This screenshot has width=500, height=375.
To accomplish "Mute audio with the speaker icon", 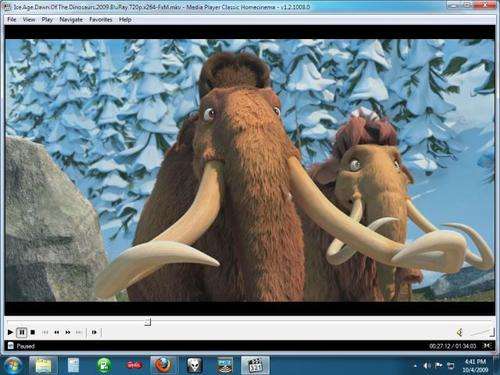I will tap(460, 332).
